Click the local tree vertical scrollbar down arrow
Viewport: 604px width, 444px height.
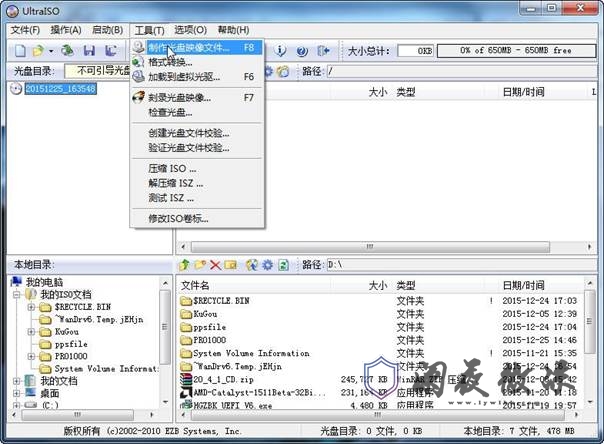click(165, 402)
